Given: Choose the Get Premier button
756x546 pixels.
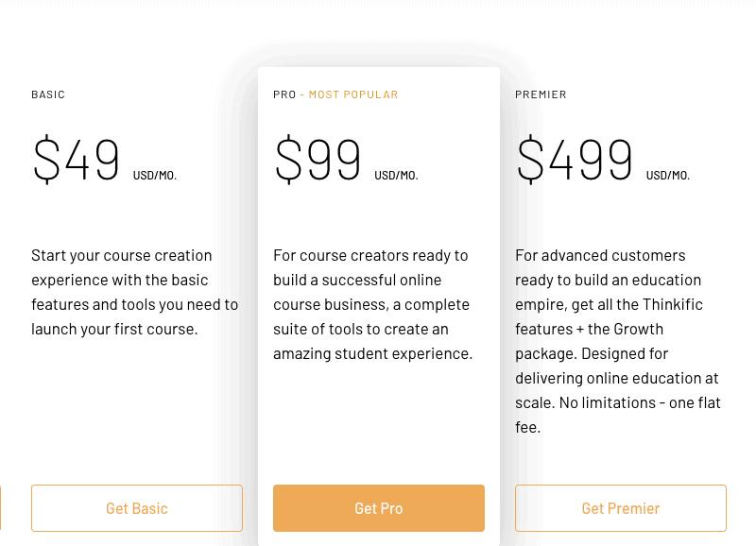Looking at the screenshot, I should tap(620, 508).
